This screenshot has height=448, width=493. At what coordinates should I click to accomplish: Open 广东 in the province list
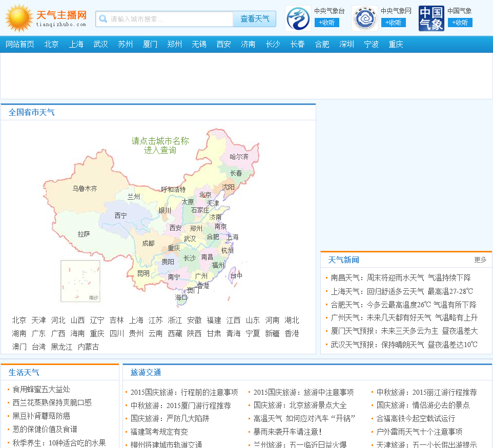[x=38, y=333]
